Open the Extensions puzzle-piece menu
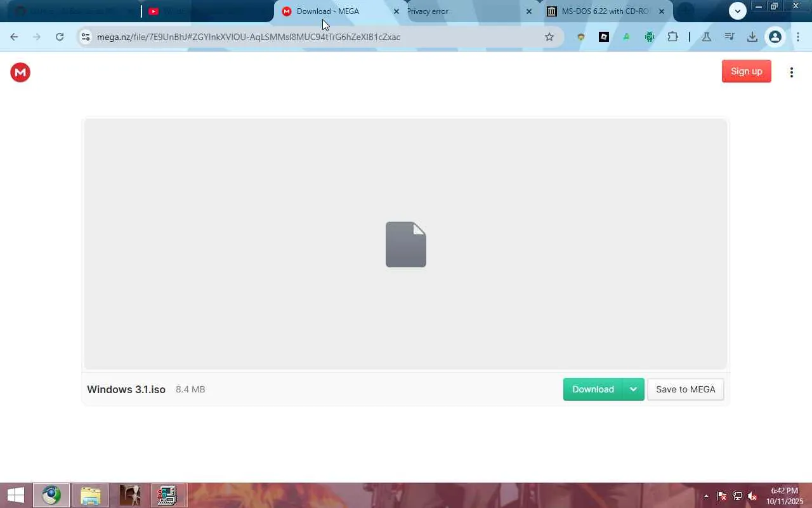The image size is (812, 508). [672, 37]
